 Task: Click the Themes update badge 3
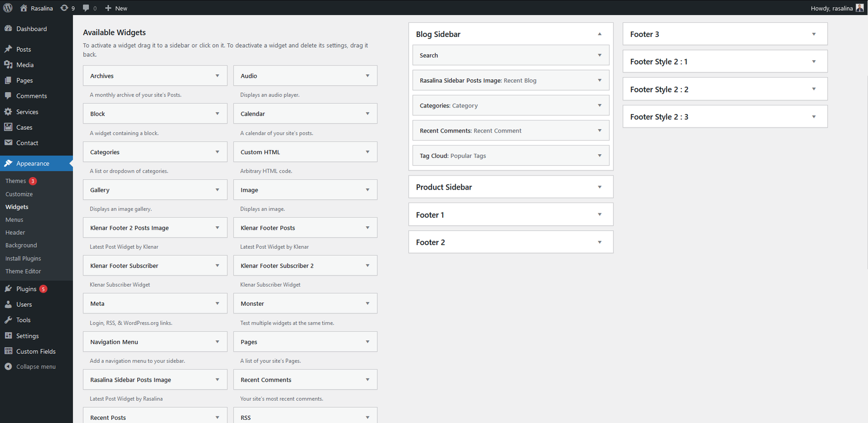point(33,181)
